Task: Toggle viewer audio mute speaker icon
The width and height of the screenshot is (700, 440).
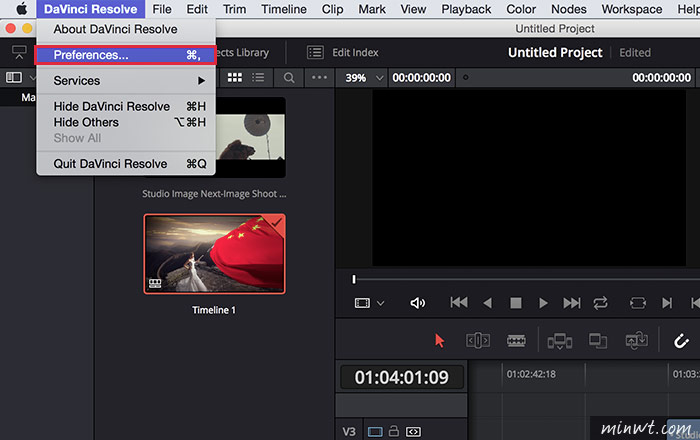Action: tap(417, 303)
